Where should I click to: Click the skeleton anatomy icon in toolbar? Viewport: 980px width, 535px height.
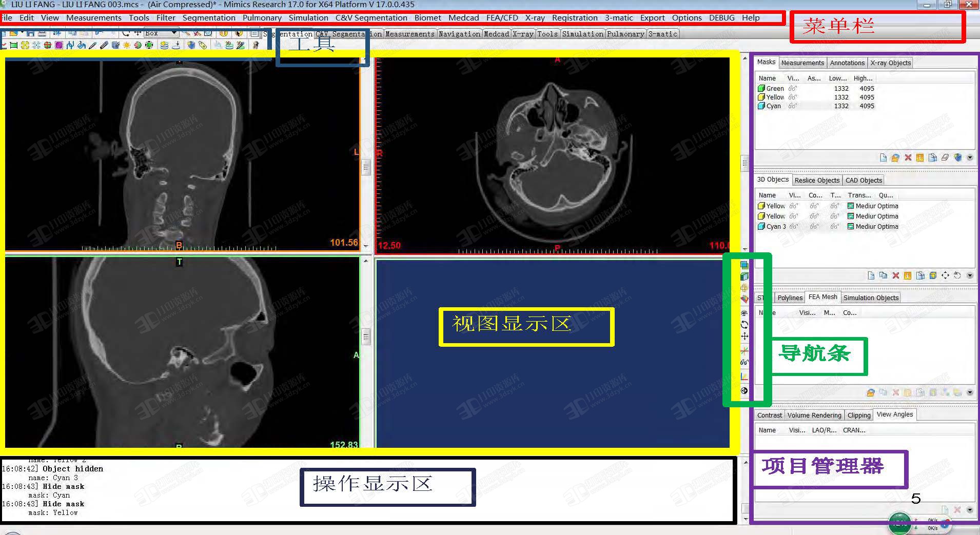point(256,45)
